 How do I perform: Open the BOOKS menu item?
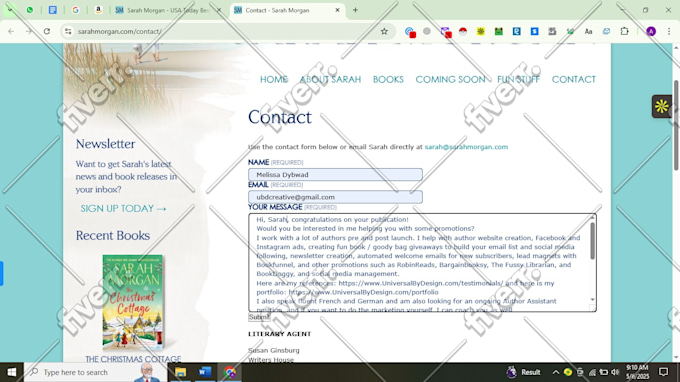[388, 79]
